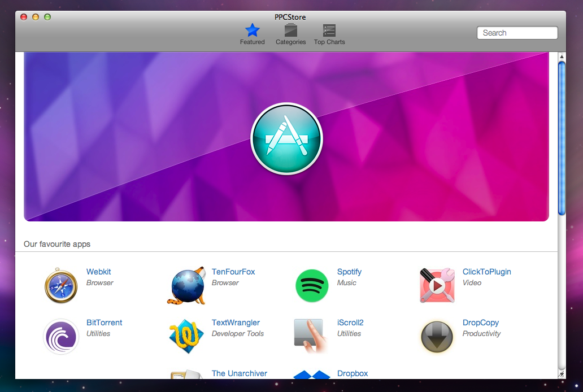Screen dimensions: 583x392
Task: Click the purple BitTorrent app icon
Action: [61, 336]
